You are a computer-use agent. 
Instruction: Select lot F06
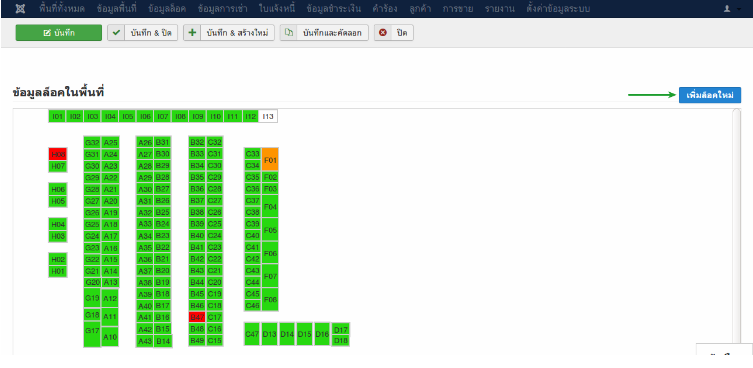pos(270,253)
